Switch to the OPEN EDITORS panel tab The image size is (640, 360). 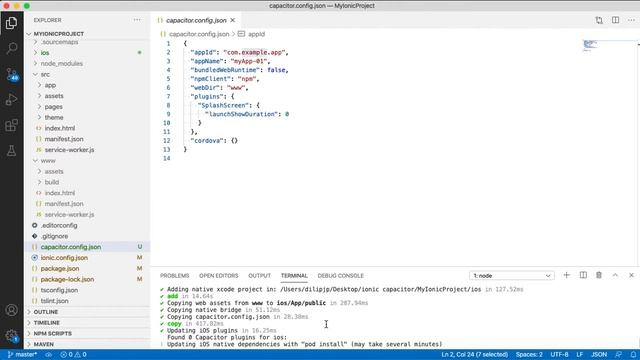pos(219,276)
